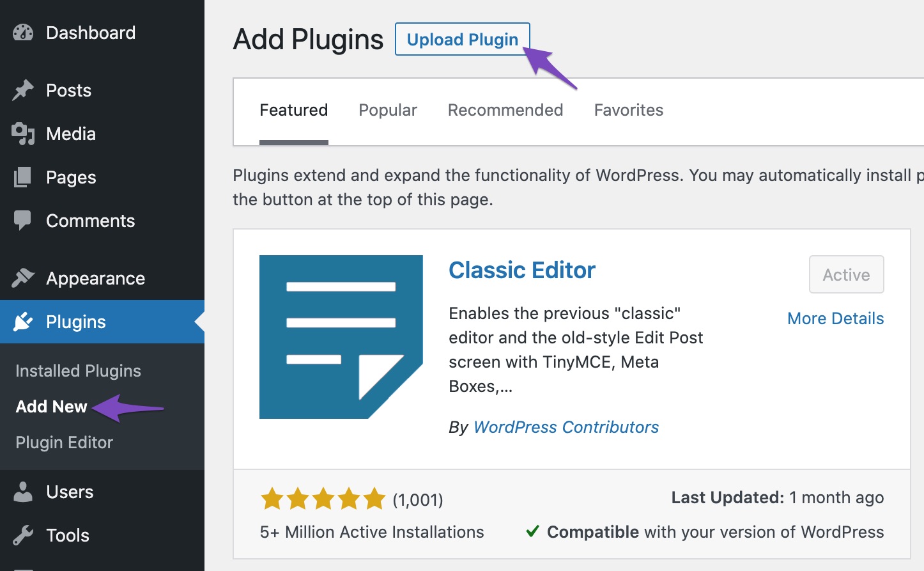
Task: Open Tools via the wrench icon
Action: 22,535
